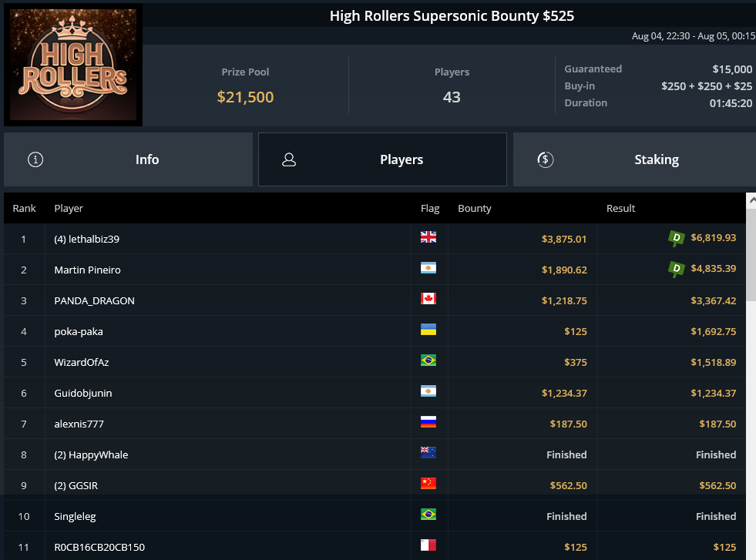The image size is (756, 560).
Task: Sort the list by Bounty column header
Action: point(475,208)
